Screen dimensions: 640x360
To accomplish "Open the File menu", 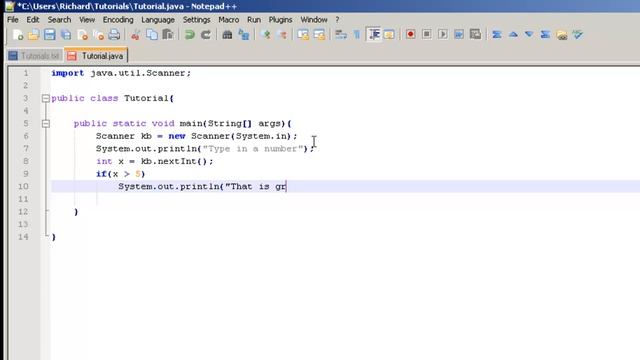I will tap(13, 20).
